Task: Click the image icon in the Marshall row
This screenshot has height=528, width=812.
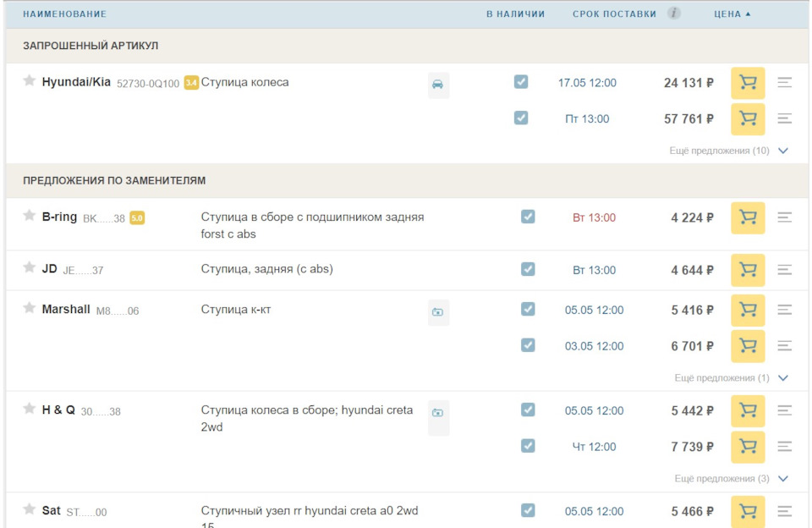Action: click(438, 312)
